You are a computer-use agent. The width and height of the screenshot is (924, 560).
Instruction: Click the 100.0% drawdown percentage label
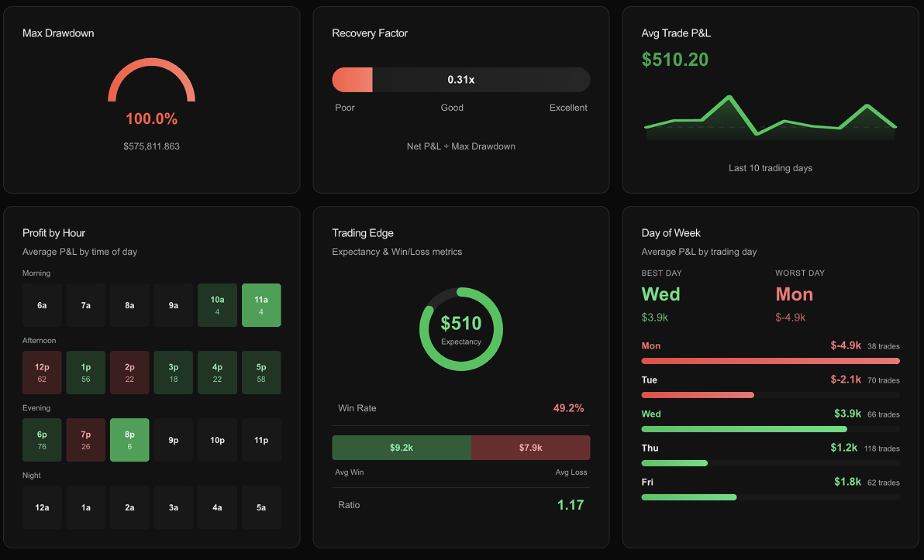[x=151, y=119]
